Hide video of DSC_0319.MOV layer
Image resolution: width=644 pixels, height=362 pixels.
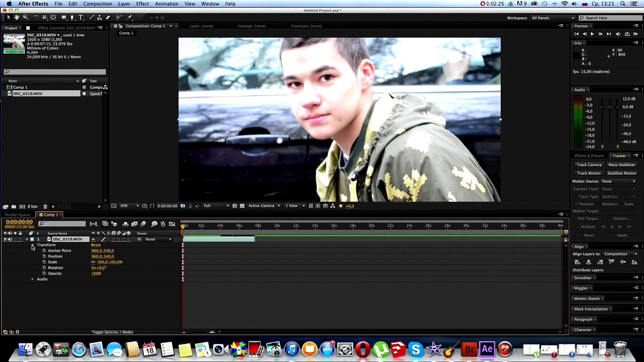pyautogui.click(x=5, y=239)
